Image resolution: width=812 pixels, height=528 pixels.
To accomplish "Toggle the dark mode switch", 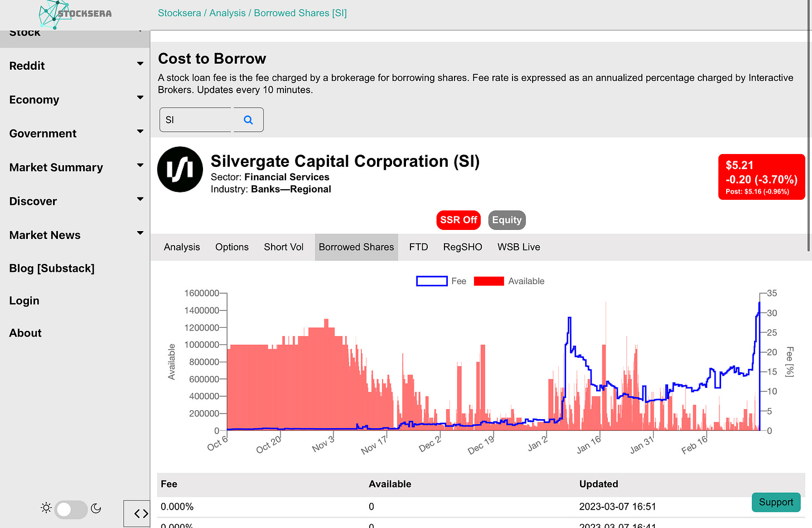I will (x=71, y=509).
